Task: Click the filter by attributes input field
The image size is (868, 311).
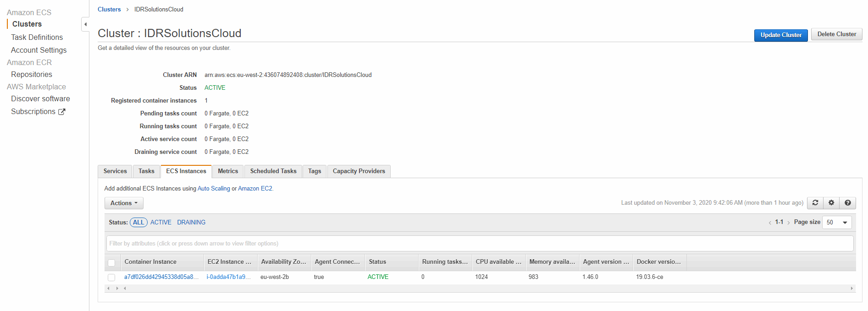Action: [x=479, y=243]
